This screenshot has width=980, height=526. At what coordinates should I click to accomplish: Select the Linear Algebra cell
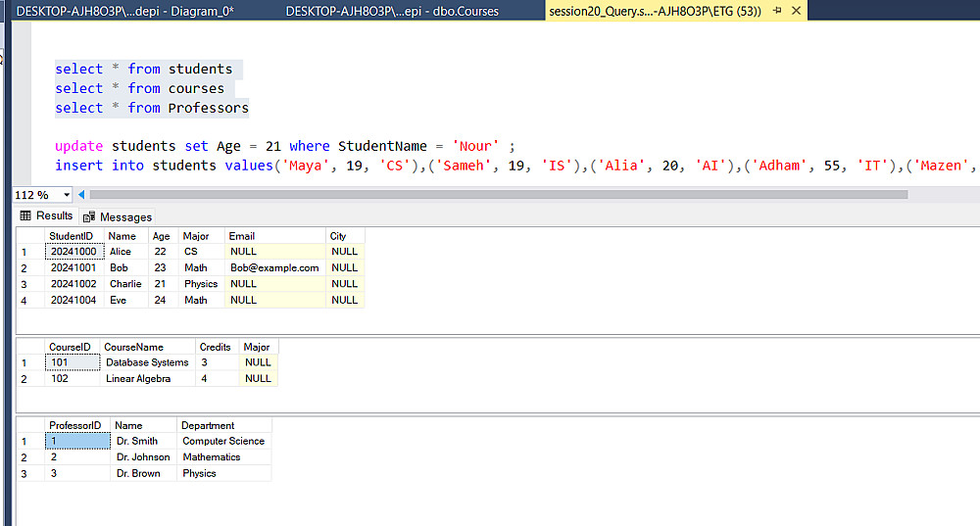pyautogui.click(x=147, y=378)
